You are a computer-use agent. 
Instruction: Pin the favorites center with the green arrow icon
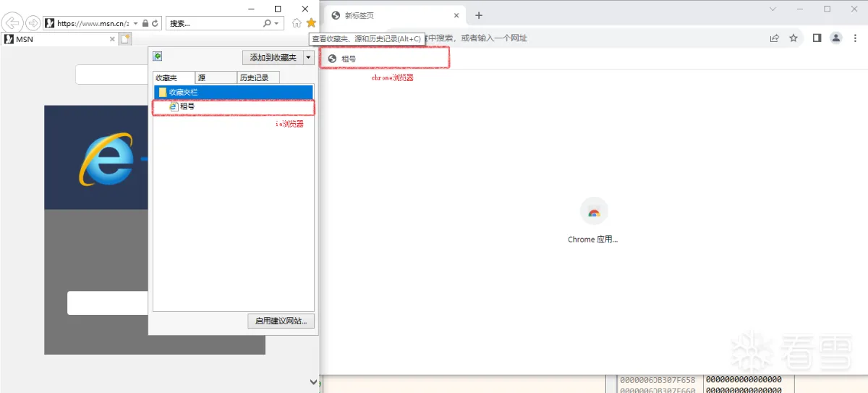(157, 56)
